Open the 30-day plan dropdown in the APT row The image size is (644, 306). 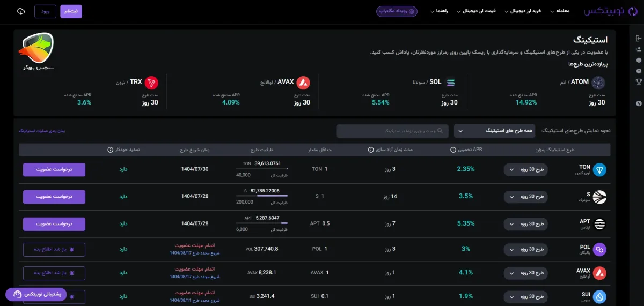[x=525, y=223]
